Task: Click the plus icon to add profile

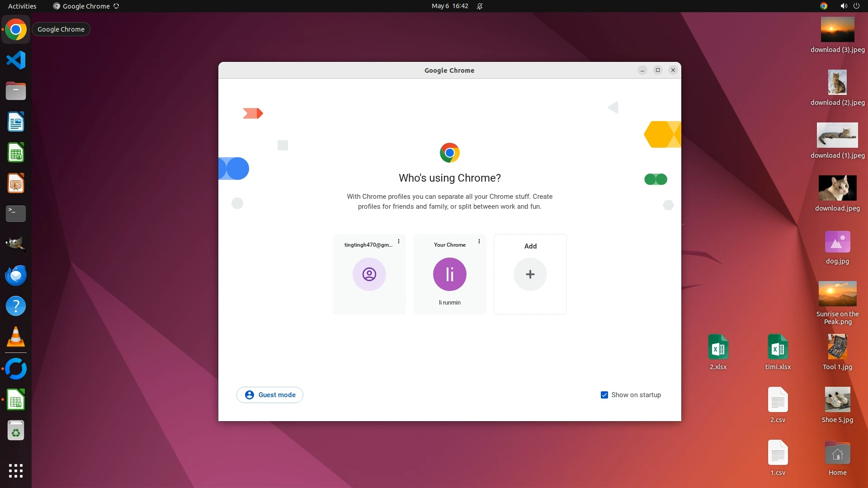Action: pos(530,274)
